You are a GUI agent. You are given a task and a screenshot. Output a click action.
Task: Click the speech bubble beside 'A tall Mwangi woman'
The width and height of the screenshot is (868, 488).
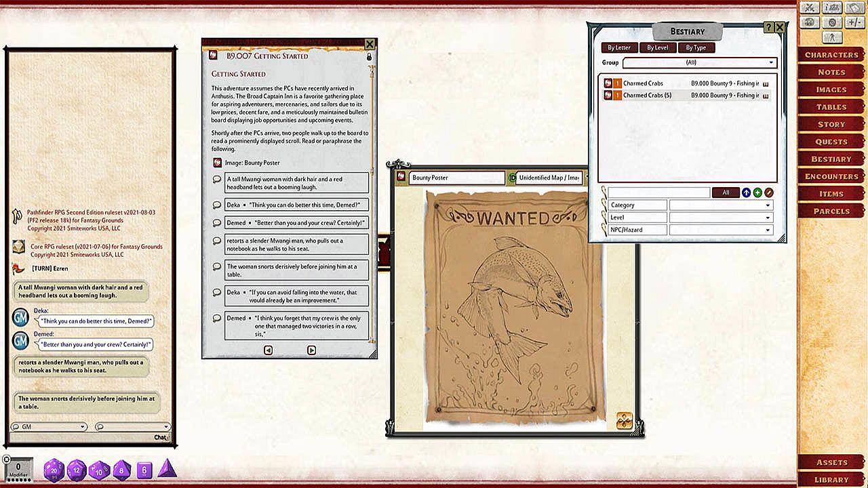[217, 180]
